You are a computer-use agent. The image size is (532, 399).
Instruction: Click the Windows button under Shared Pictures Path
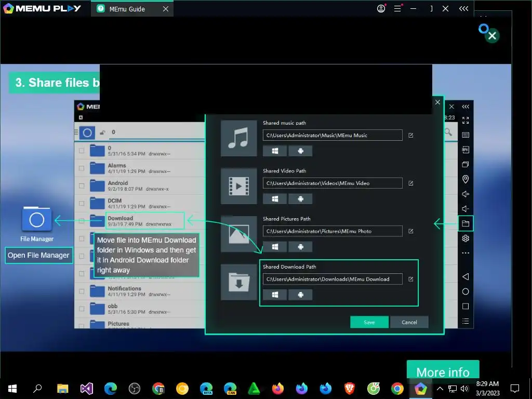275,247
